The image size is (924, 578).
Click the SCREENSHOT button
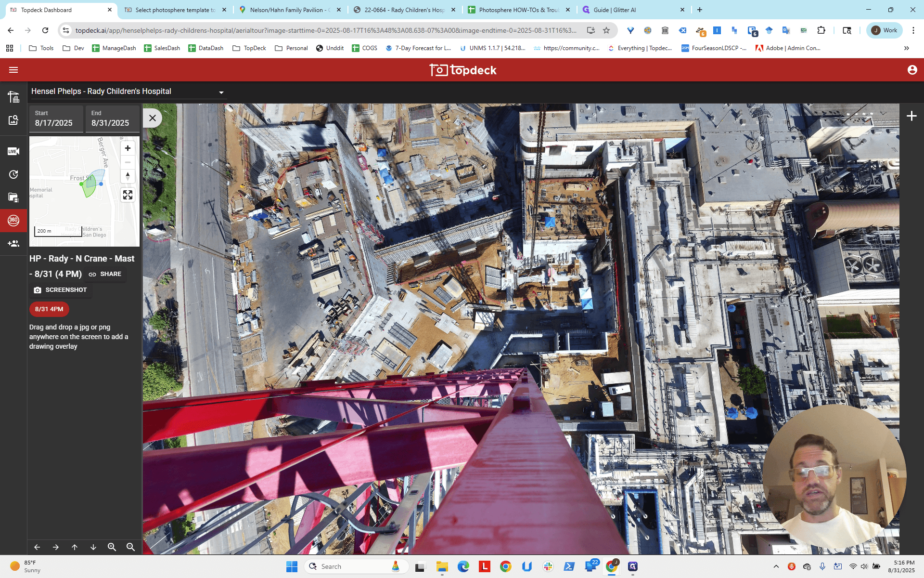pos(60,290)
